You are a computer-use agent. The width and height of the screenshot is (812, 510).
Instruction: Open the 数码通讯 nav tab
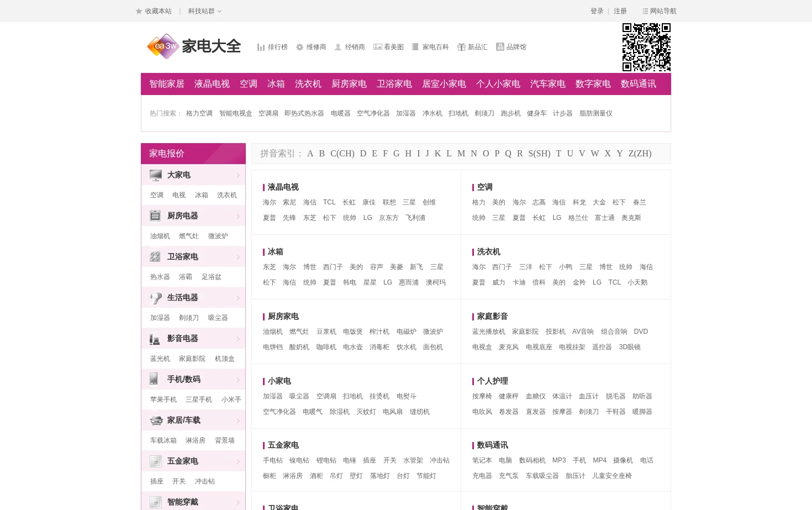tap(639, 84)
